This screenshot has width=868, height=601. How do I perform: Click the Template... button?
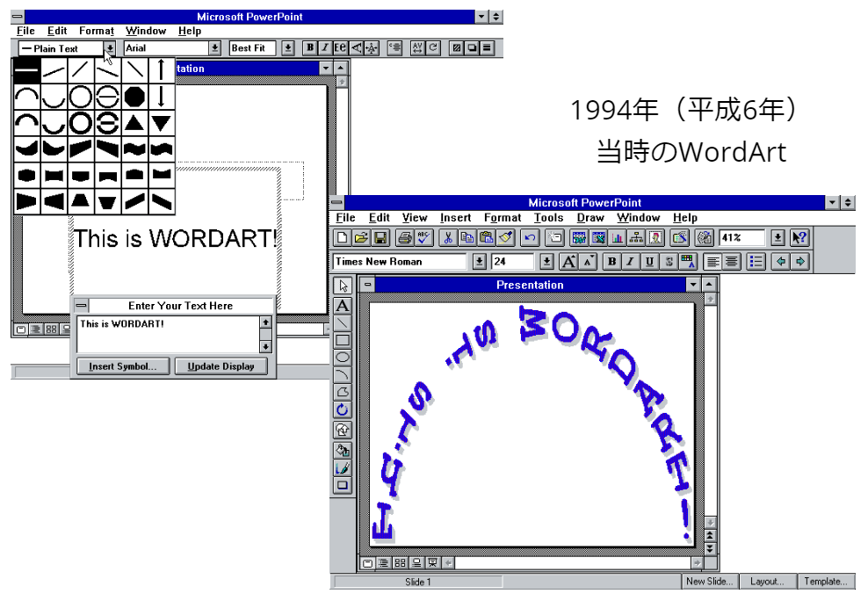pyautogui.click(x=825, y=582)
